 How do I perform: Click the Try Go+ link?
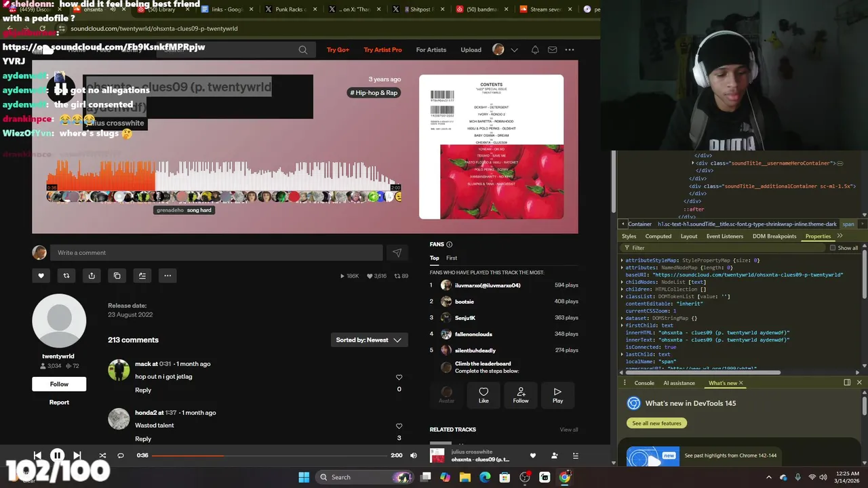click(x=338, y=49)
